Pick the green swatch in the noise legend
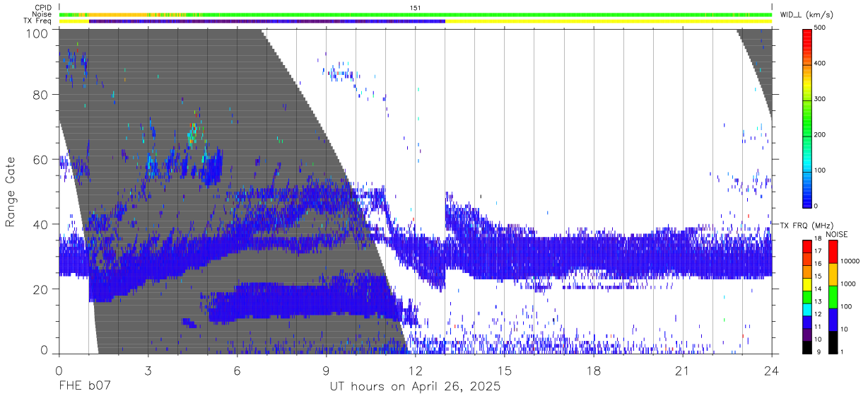The height and width of the screenshot is (401, 868). 833,297
